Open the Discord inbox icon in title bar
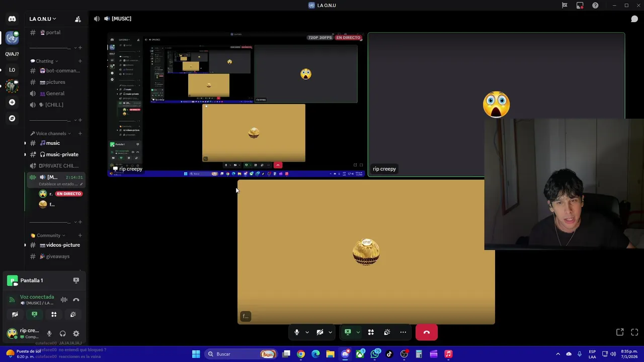The height and width of the screenshot is (362, 644). tap(580, 6)
